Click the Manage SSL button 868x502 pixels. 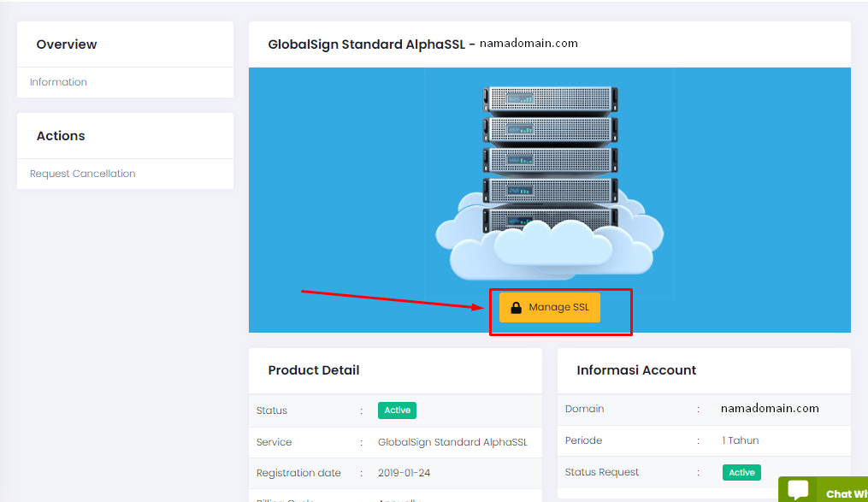[550, 308]
